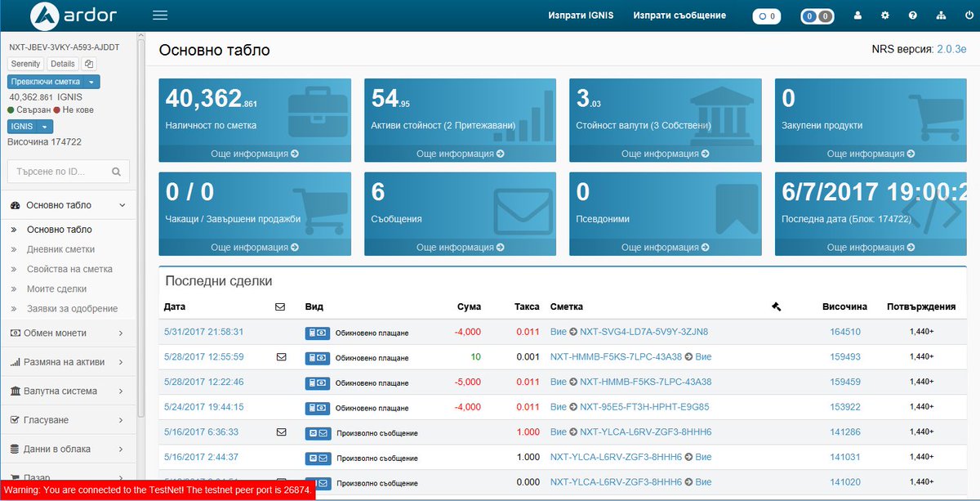Screen dimensions: 980x501
Task: Click the hammer column header icon
Action: point(776,306)
